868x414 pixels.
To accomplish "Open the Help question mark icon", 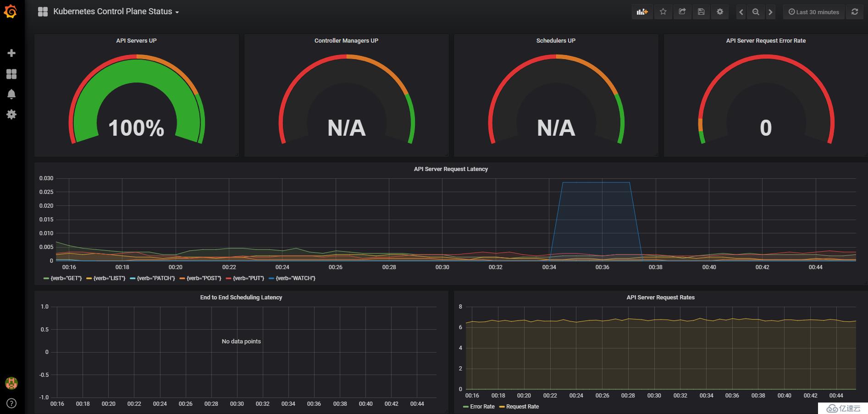I will pyautogui.click(x=11, y=403).
